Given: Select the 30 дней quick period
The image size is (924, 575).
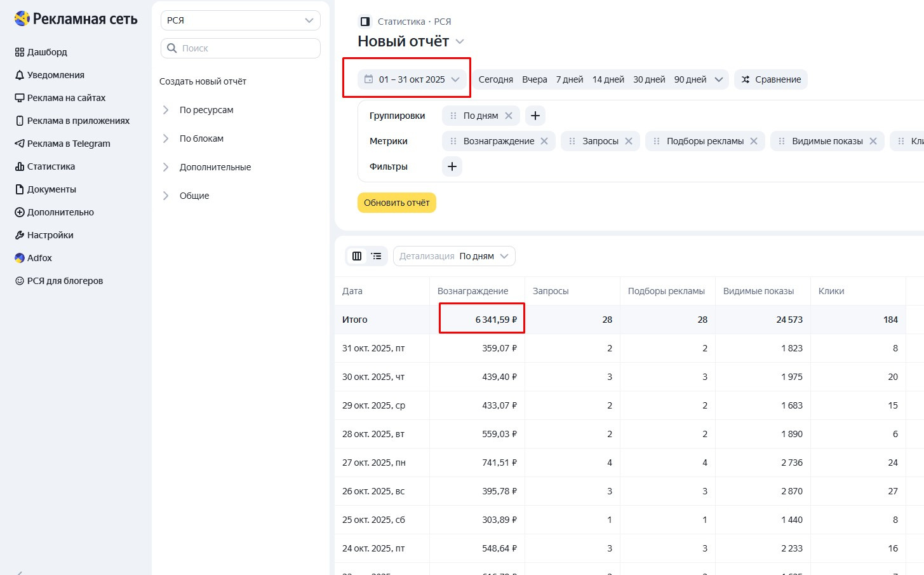Looking at the screenshot, I should (x=649, y=79).
